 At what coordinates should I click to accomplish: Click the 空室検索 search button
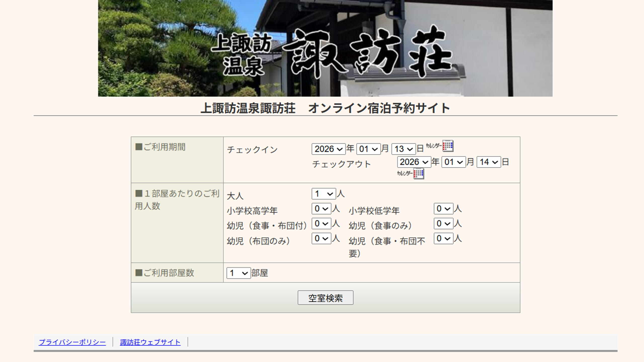click(x=325, y=298)
